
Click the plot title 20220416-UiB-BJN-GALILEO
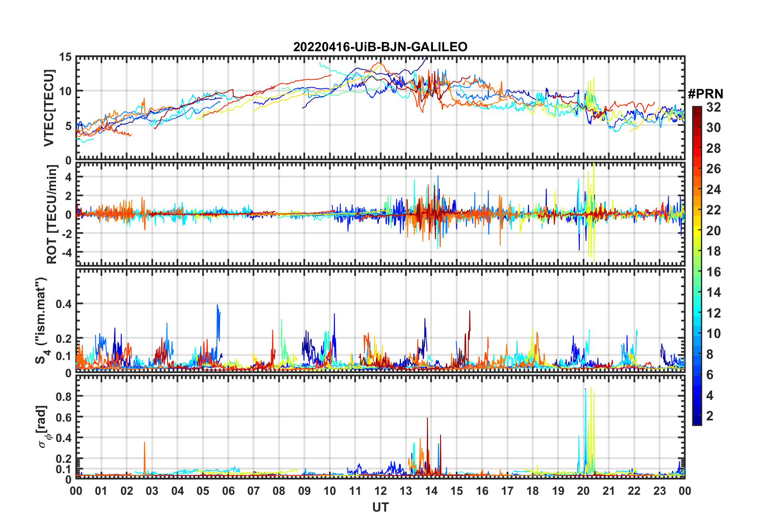pyautogui.click(x=380, y=47)
